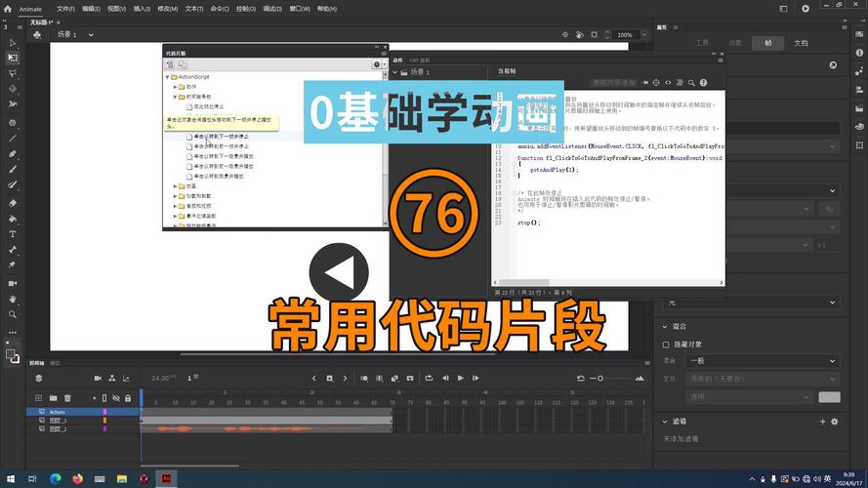This screenshot has width=868, height=488.
Task: Click the Onion Skin icon in timeline
Action: tap(363, 379)
